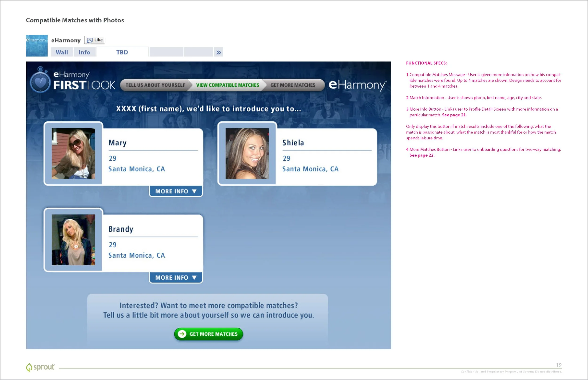Jump to Get More Matches progress step
Screen dimensions: 588x380
click(x=293, y=85)
